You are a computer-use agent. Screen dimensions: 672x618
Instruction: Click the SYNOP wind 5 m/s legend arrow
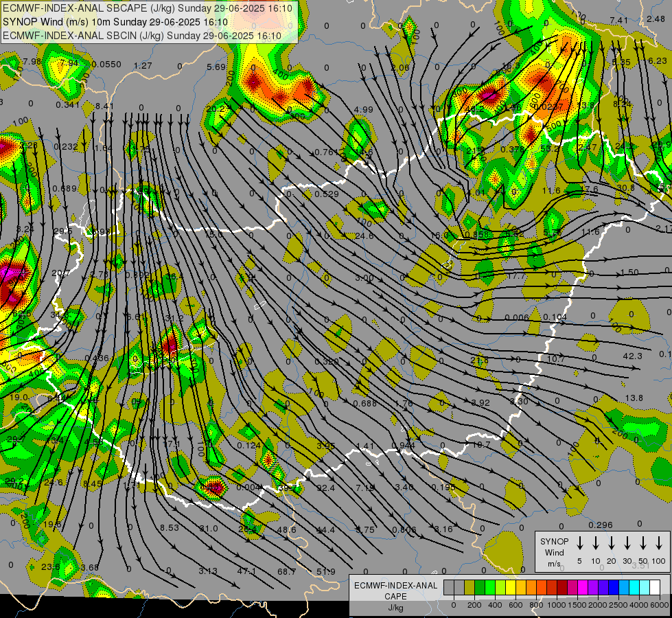point(580,543)
